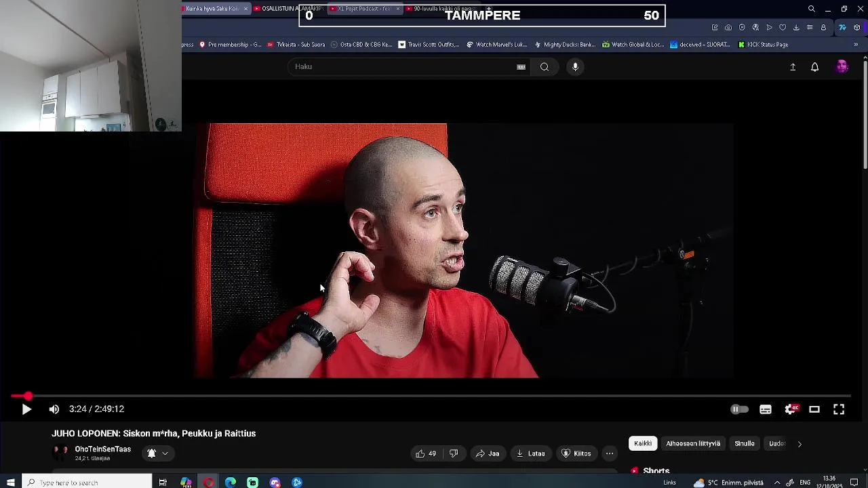868x488 pixels.
Task: Open the browser easy setup menu icon
Action: [810, 28]
